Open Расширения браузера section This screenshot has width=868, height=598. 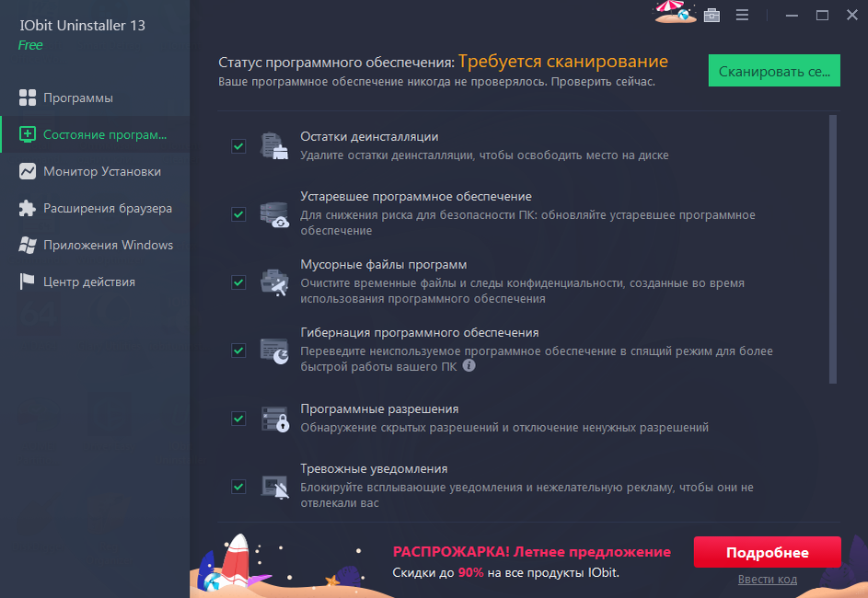tap(95, 208)
